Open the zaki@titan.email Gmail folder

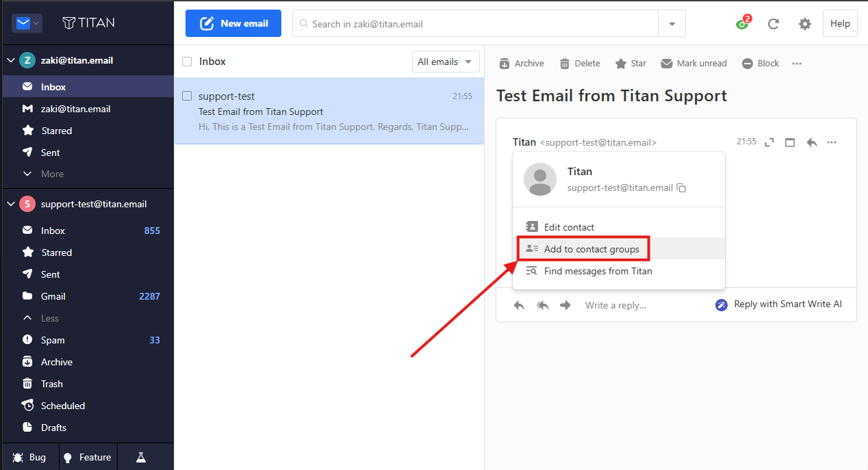[87, 109]
